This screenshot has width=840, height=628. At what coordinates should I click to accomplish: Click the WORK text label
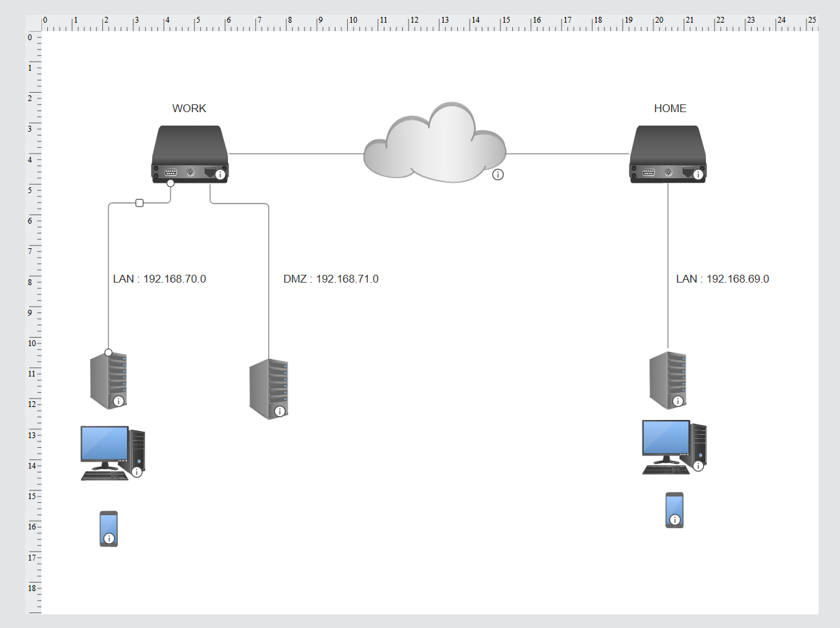[189, 108]
